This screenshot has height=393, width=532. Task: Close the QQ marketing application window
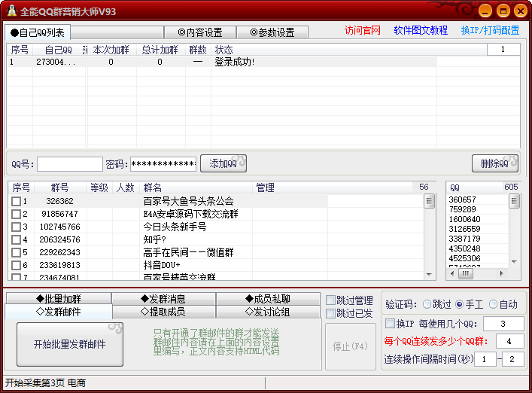point(521,11)
